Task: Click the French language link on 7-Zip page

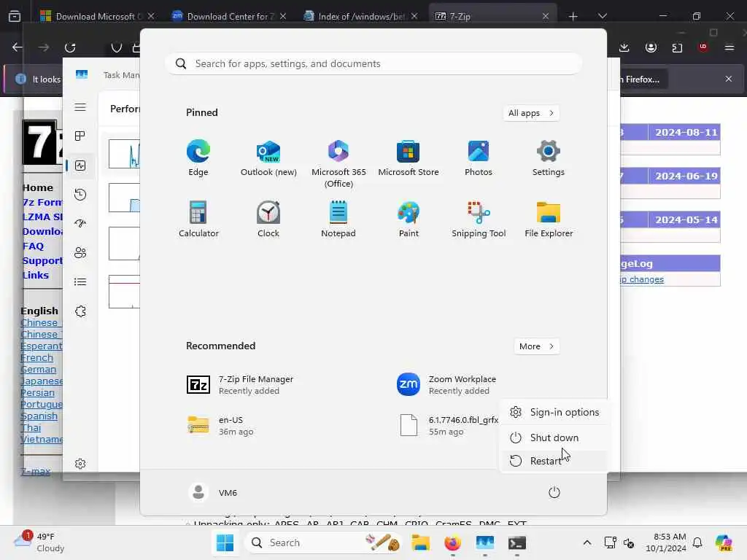Action: pos(36,357)
